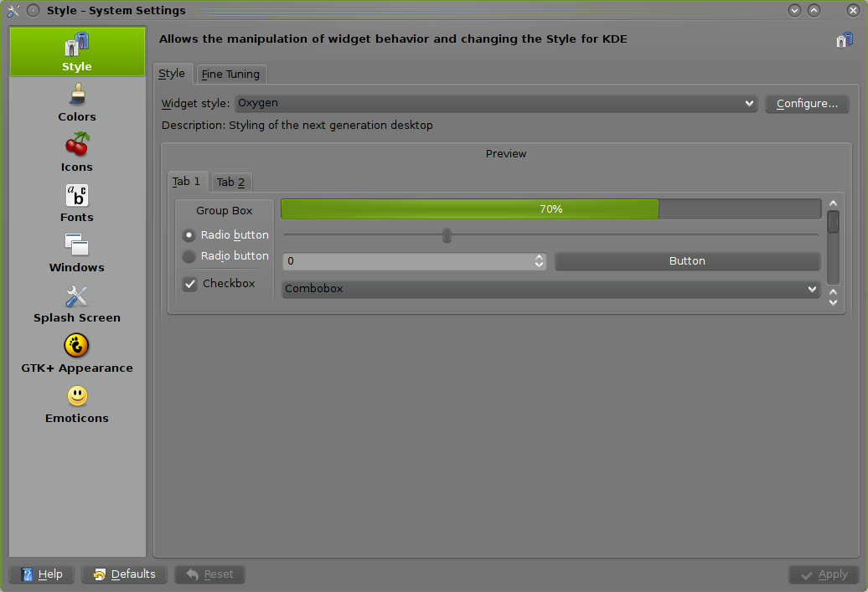Click the Style icon in sidebar
This screenshot has height=592, width=868.
coord(77,44)
